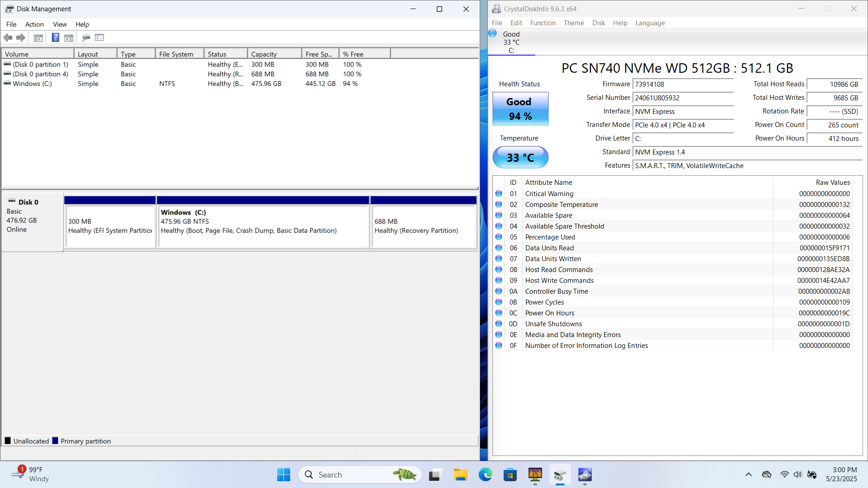
Task: Open File menu in Disk Management
Action: (x=11, y=24)
